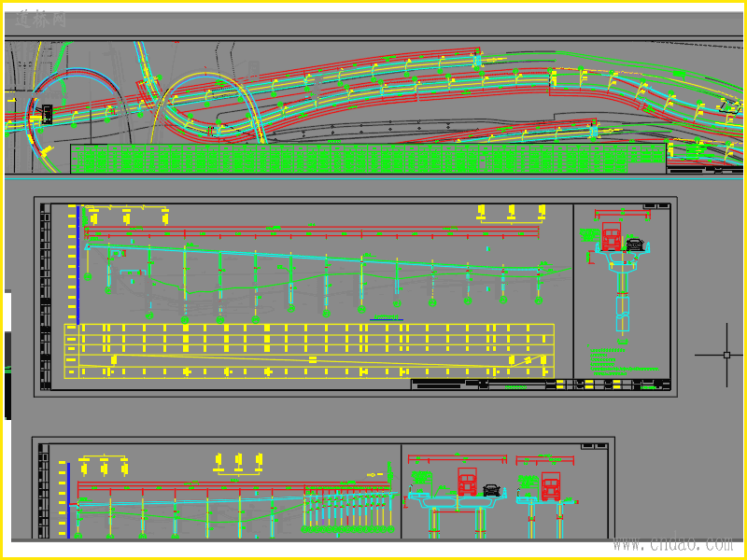Select the title block strip of the middle sheet
Screen dimensions: 747x560
click(x=541, y=385)
